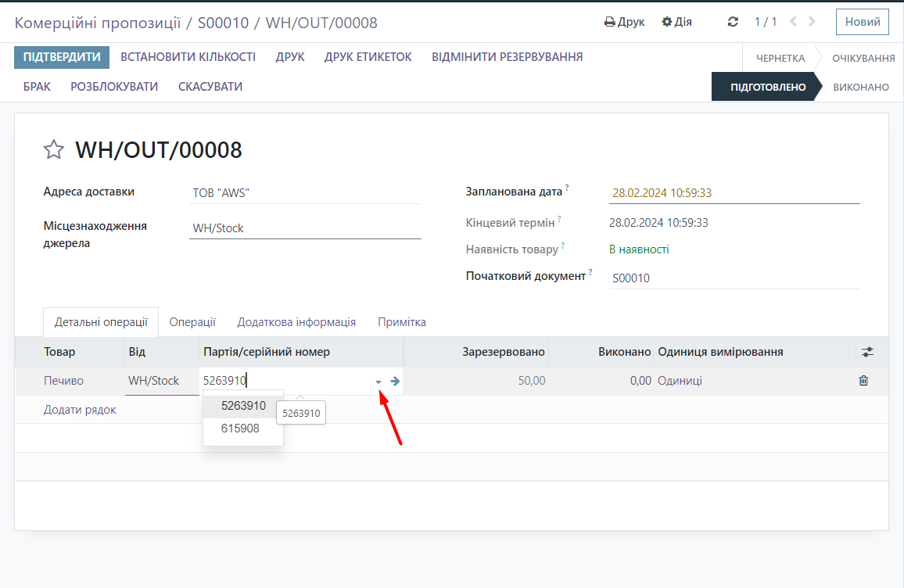Image resolution: width=904 pixels, height=588 pixels.
Task: Click the refresh icon near the pager
Action: (733, 22)
